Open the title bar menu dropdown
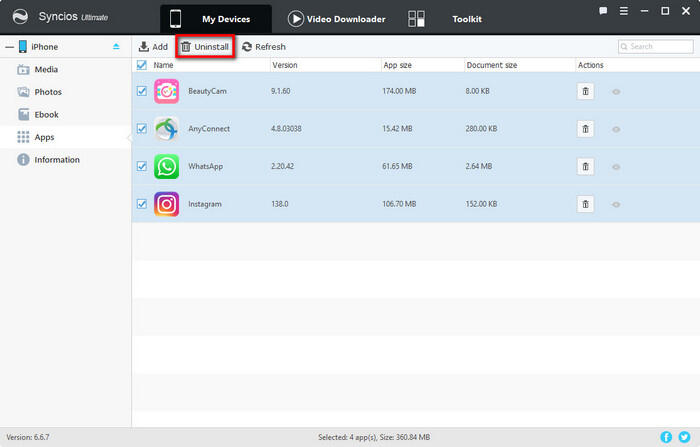700x447 pixels. tap(623, 11)
